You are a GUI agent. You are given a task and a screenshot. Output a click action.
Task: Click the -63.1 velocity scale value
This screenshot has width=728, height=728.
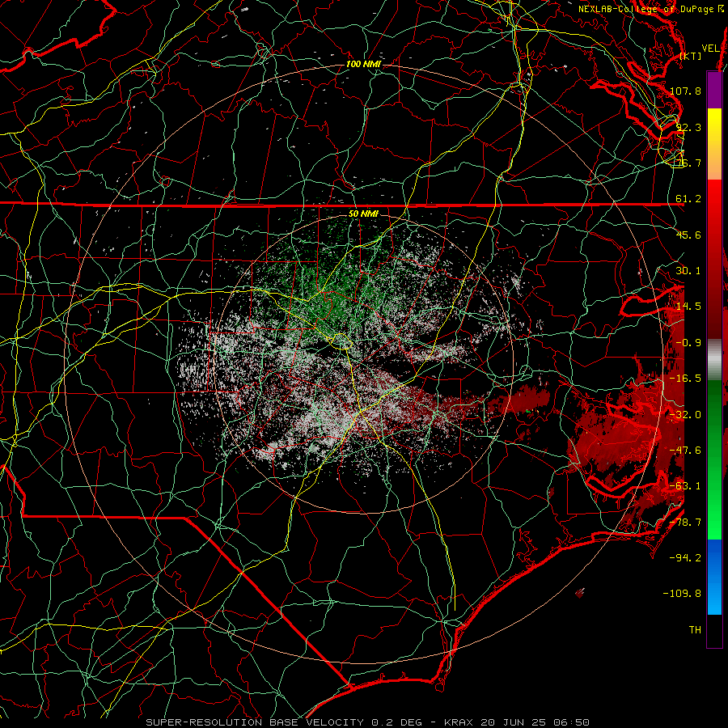[685, 486]
